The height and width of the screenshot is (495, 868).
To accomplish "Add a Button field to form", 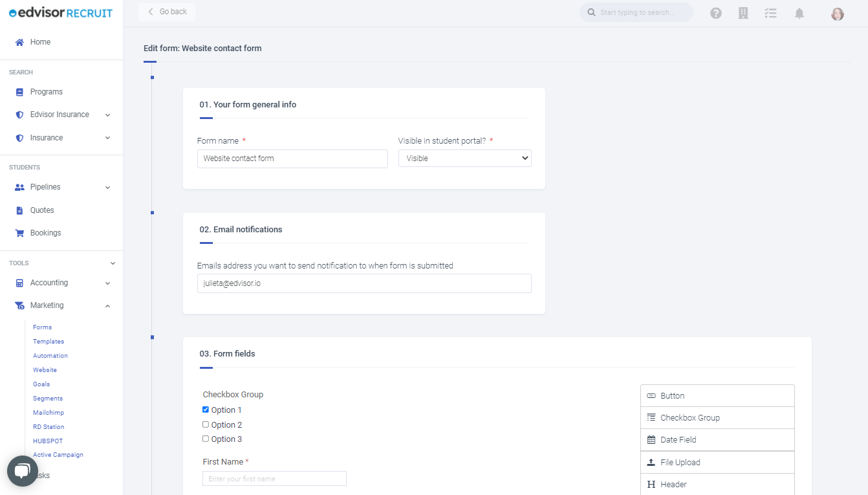I will pyautogui.click(x=717, y=396).
